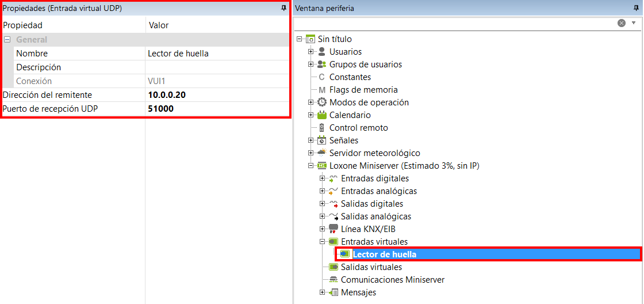Image resolution: width=644 pixels, height=304 pixels.
Task: Click the Control remoto icon
Action: [322, 128]
